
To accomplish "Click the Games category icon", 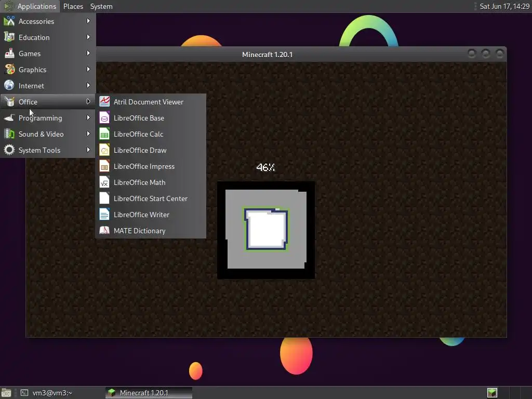I will pos(9,54).
